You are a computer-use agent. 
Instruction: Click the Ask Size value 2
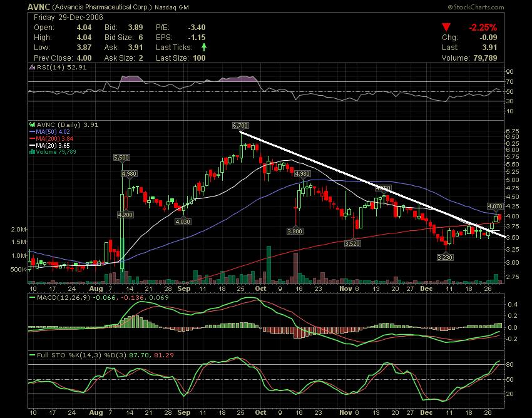[140, 58]
